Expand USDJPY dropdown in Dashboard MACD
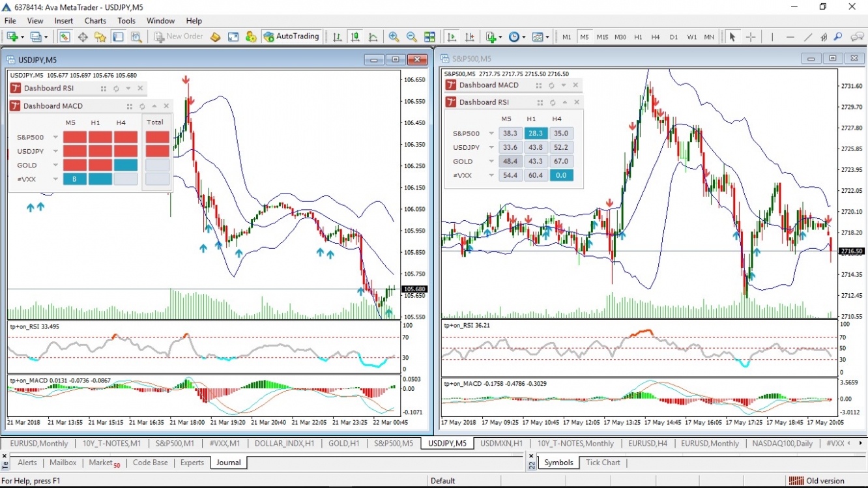868x488 pixels. 55,151
